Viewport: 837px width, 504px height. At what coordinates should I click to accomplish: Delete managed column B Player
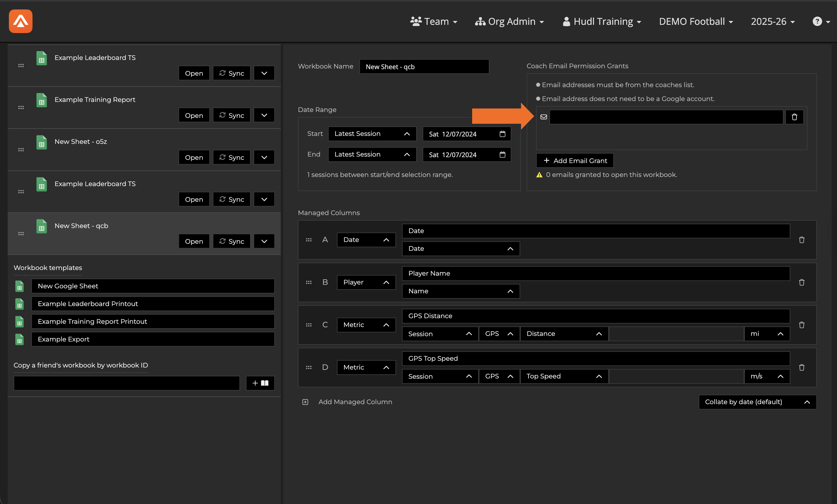click(802, 282)
